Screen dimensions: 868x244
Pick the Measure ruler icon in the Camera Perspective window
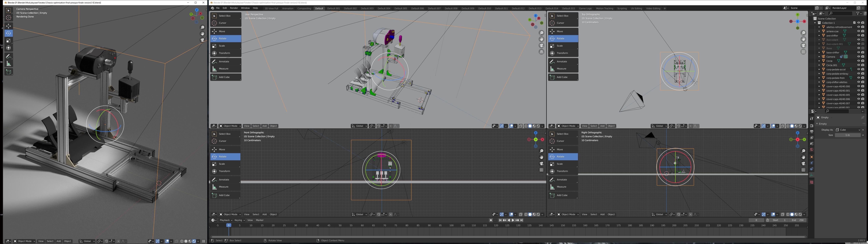click(x=8, y=64)
